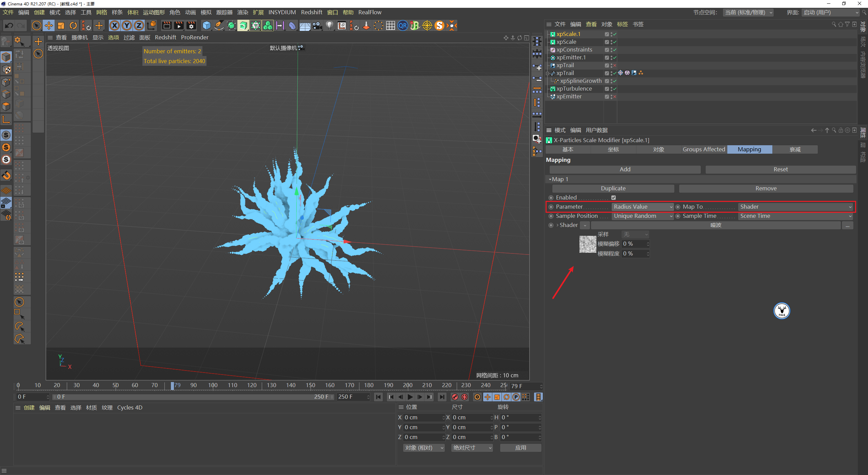Click the coordinate system cube icon
The height and width of the screenshot is (475, 868).
(x=152, y=25)
